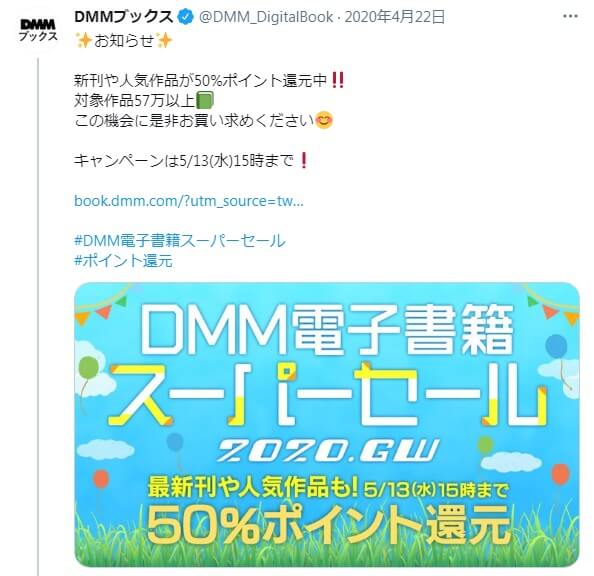Click the 対象作品57万以上 text line
594x576 pixels.
coord(135,100)
